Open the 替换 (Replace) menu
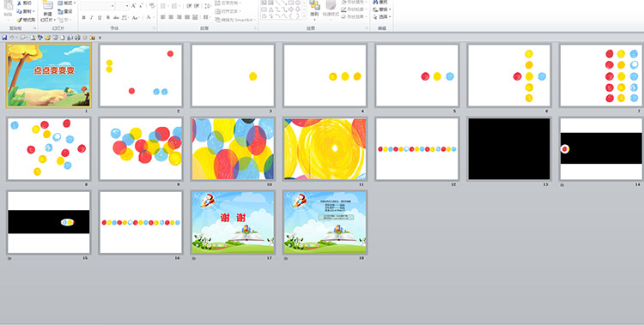This screenshot has width=644, height=325. (x=382, y=9)
